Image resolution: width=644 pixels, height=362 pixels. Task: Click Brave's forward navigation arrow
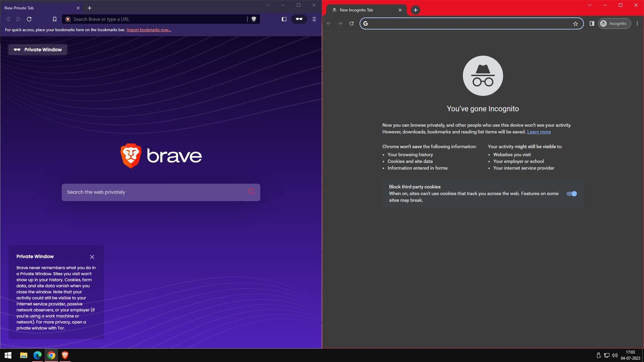coord(18,19)
